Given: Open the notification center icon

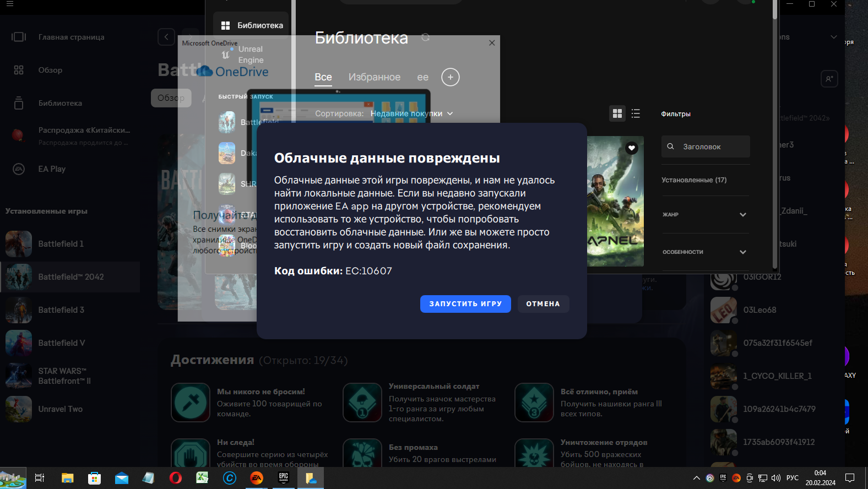Looking at the screenshot, I should [x=850, y=478].
